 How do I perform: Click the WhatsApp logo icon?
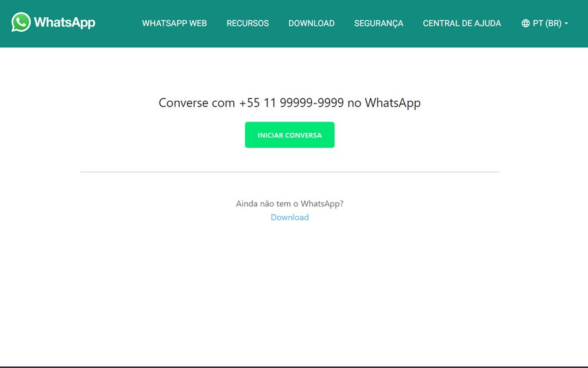[x=21, y=22]
